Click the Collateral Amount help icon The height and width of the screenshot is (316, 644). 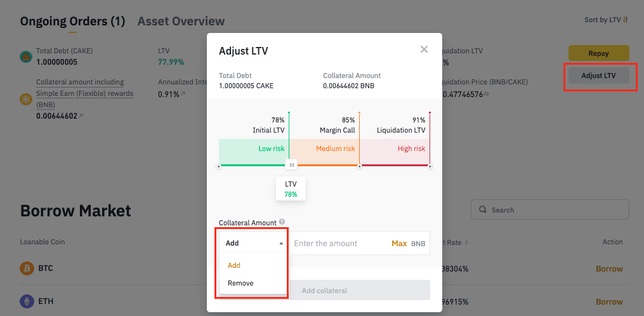point(282,222)
